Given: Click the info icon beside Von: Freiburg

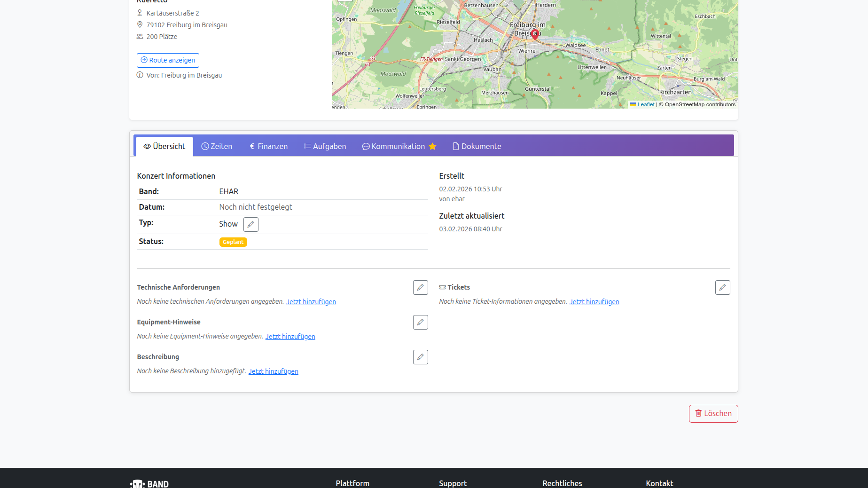Looking at the screenshot, I should (x=140, y=75).
